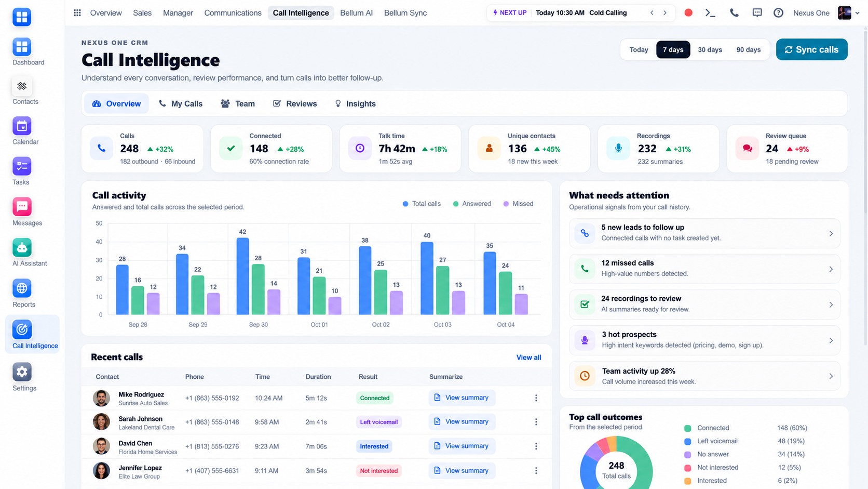Select the 30 days time range

pos(710,50)
